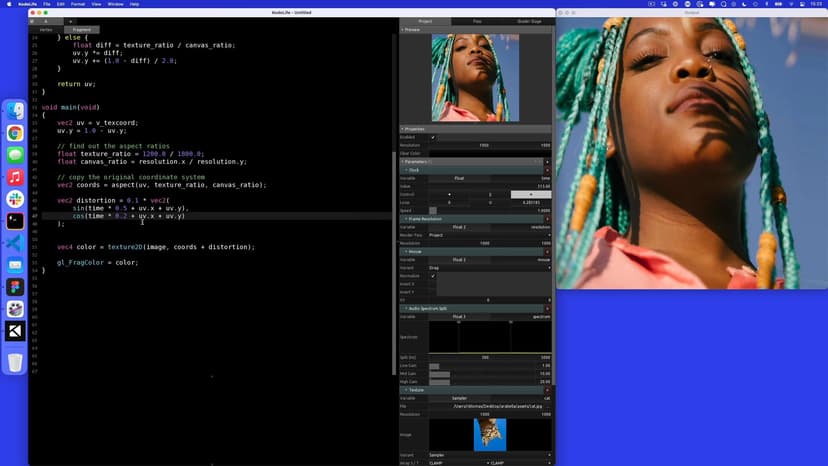Open Slack from the dock
Viewport: 828px width, 466px height.
coord(15,199)
